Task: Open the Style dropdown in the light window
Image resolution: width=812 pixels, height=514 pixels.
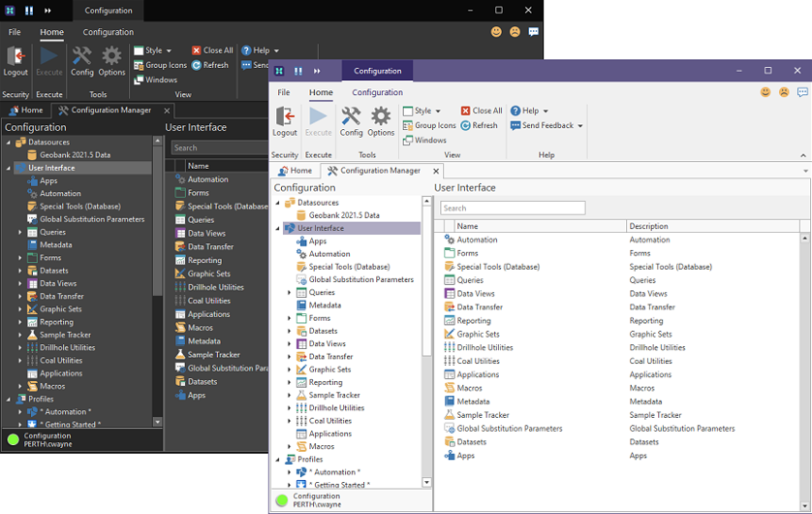Action: click(422, 111)
